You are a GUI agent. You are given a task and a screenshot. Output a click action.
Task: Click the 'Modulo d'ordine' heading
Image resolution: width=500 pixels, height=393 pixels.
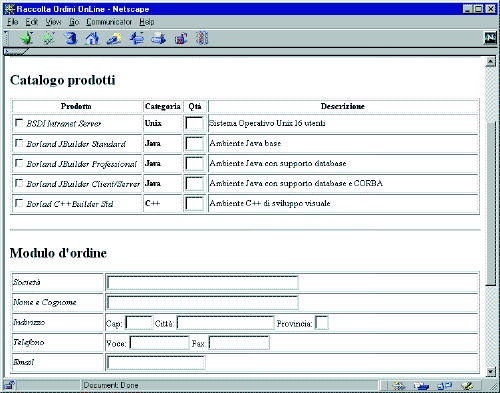point(58,253)
